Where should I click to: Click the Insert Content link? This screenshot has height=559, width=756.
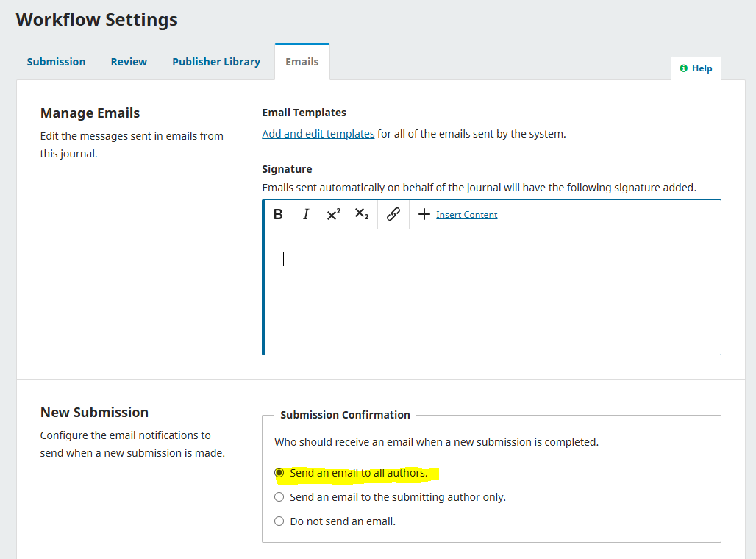click(466, 214)
